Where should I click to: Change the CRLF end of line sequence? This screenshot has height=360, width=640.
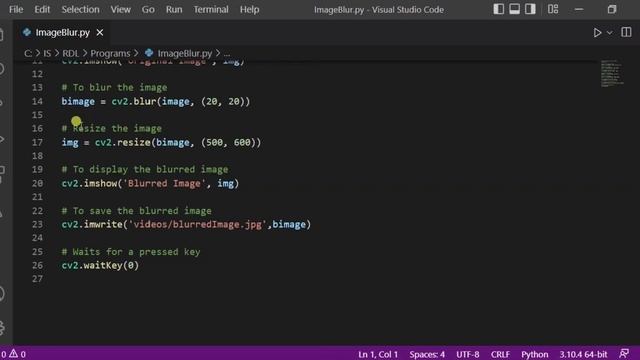tap(500, 354)
